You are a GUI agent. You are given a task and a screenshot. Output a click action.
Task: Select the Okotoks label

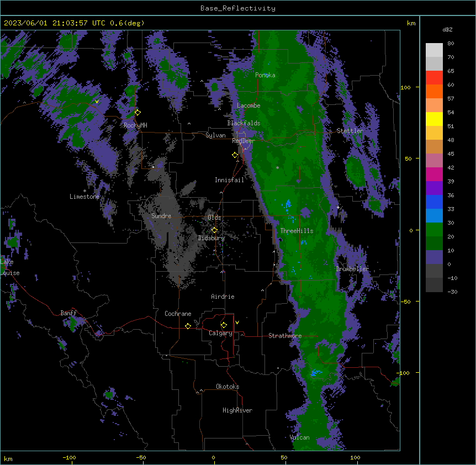[228, 387]
